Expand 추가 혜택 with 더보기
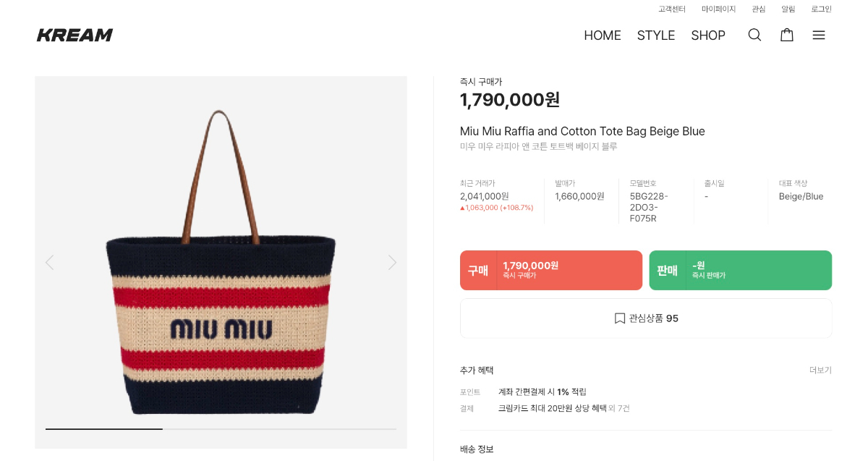The height and width of the screenshot is (461, 868). click(820, 371)
